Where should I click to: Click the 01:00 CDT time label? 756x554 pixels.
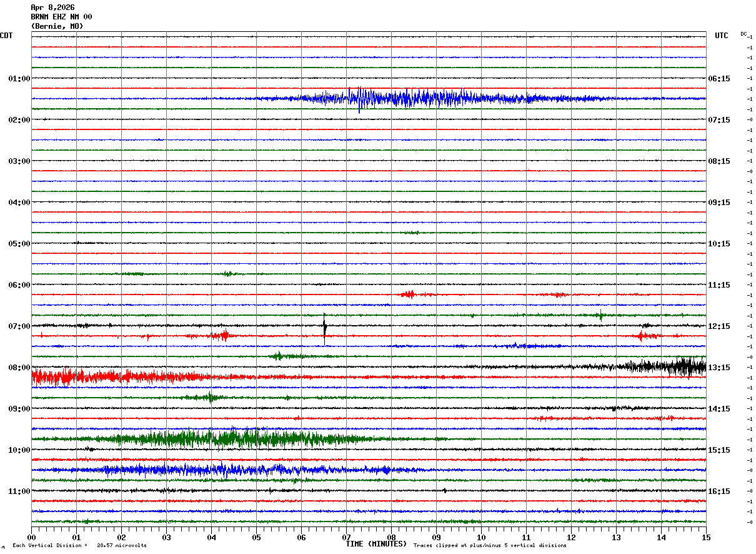click(19, 79)
